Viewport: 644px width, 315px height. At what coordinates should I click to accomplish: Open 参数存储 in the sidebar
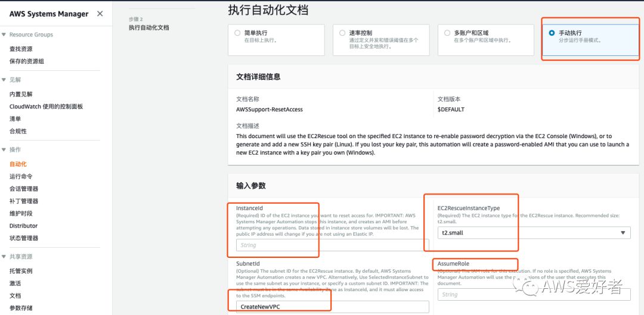click(x=21, y=308)
